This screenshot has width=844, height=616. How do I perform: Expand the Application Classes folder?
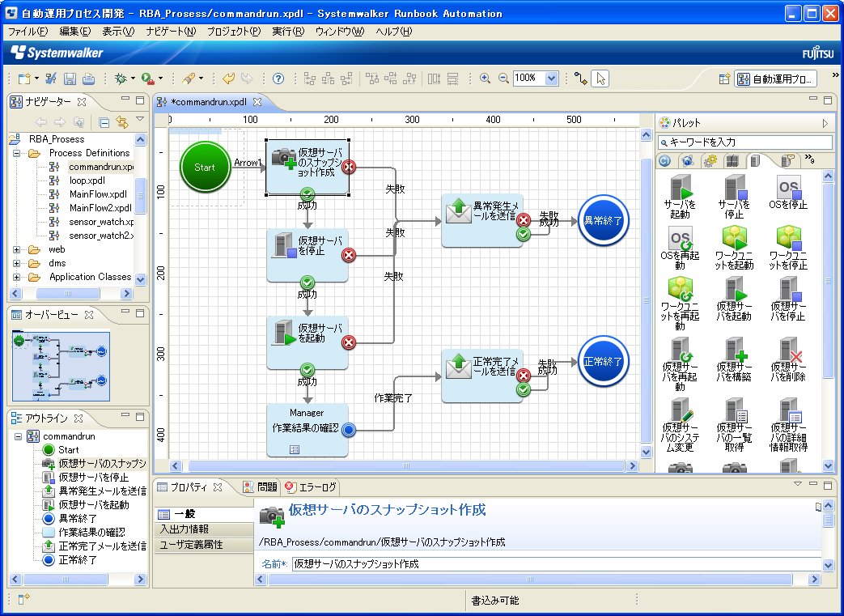tap(17, 278)
